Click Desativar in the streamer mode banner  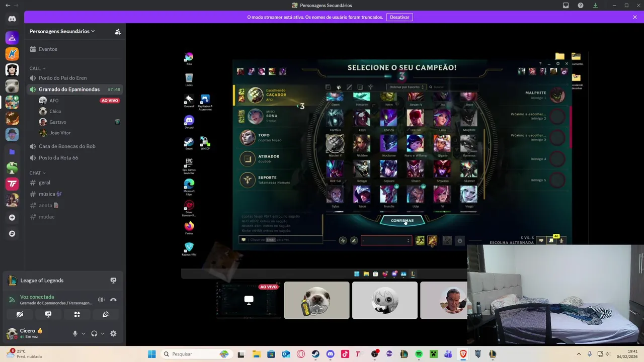tap(399, 17)
